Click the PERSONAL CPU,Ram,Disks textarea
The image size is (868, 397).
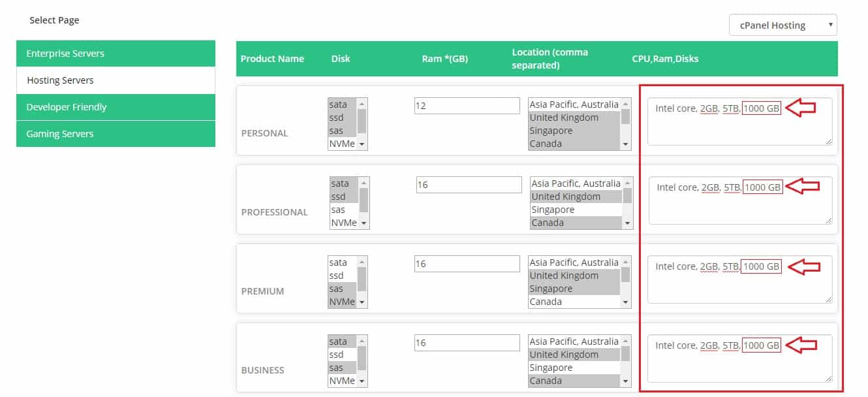[x=739, y=129]
